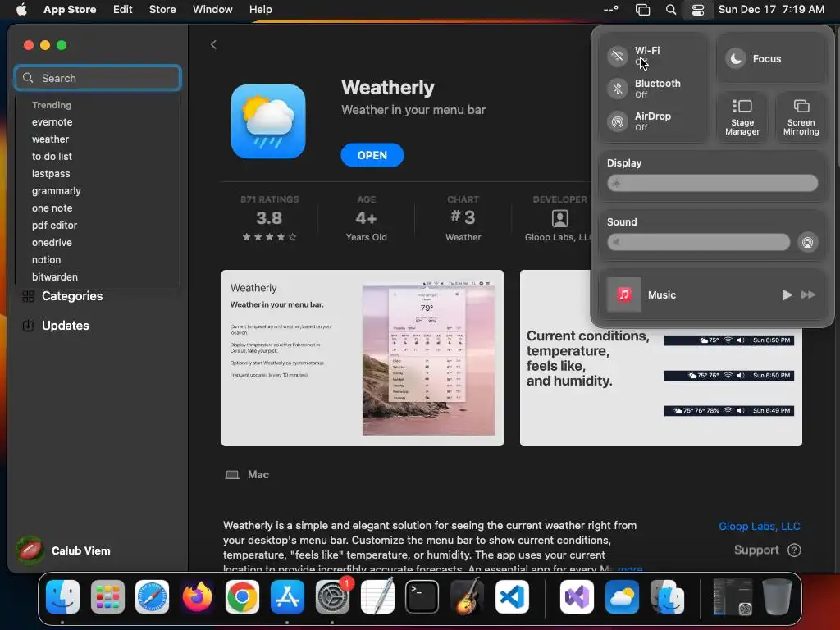Open Categories in sidebar
The height and width of the screenshot is (630, 840).
[62, 295]
